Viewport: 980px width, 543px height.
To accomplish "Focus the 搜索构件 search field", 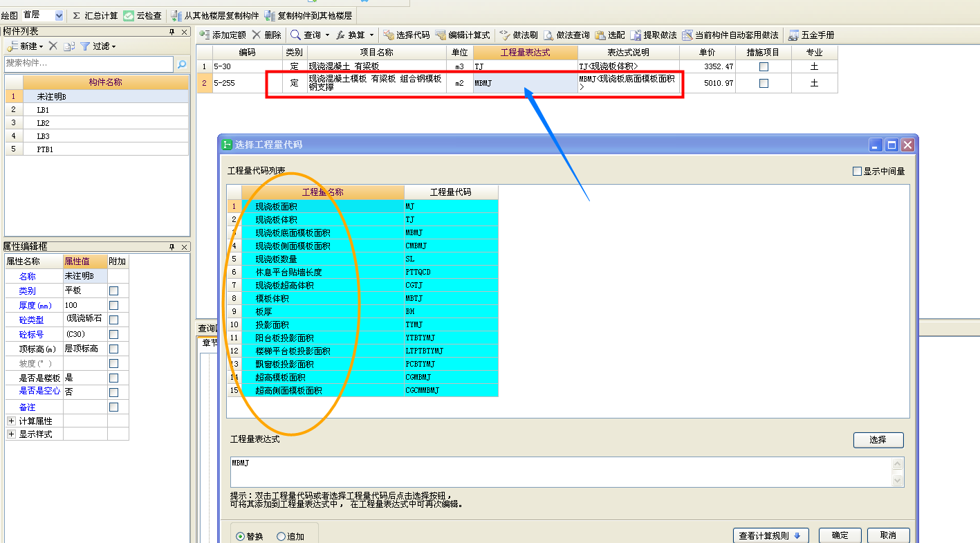I will (x=89, y=64).
